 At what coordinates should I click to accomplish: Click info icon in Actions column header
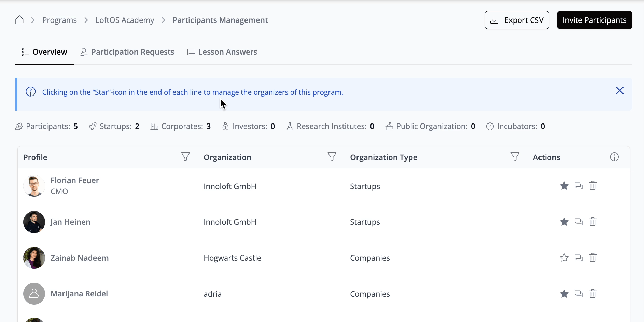click(x=614, y=157)
